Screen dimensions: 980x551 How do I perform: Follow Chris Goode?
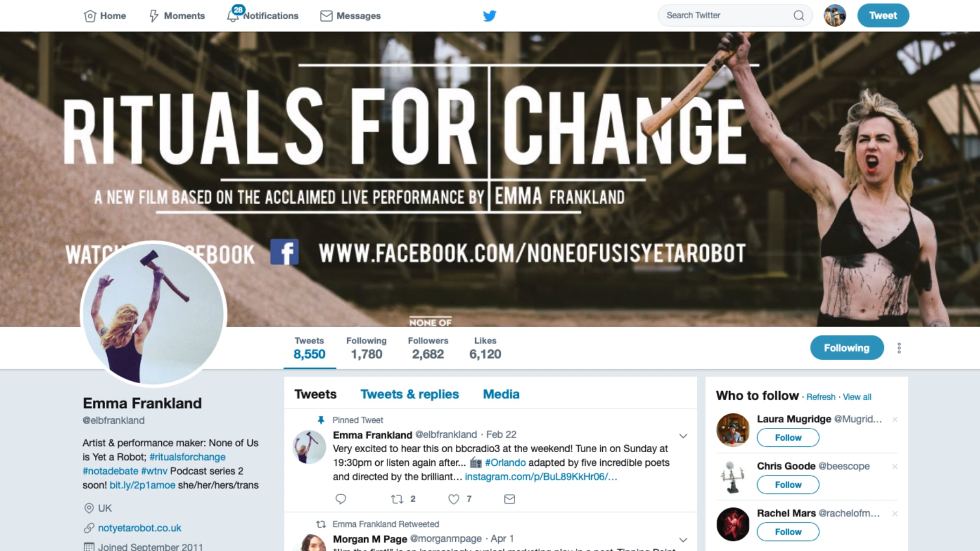point(788,484)
